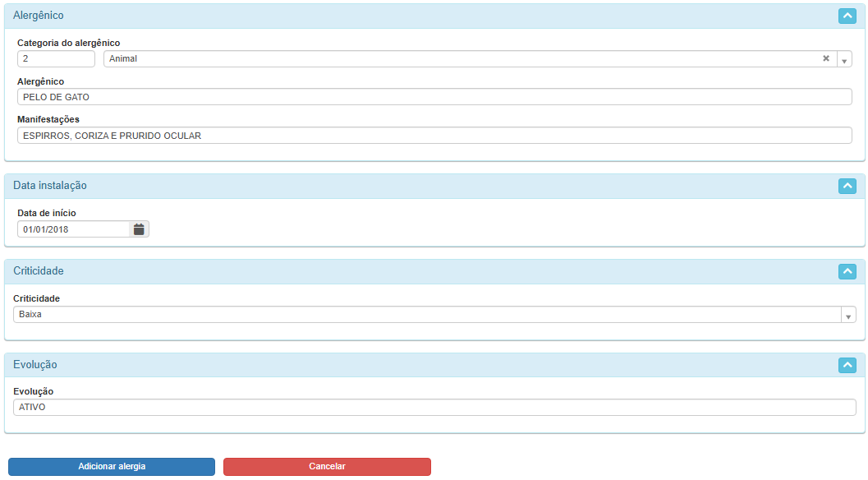868x480 pixels.
Task: Clear the Animal category selection
Action: coord(826,59)
